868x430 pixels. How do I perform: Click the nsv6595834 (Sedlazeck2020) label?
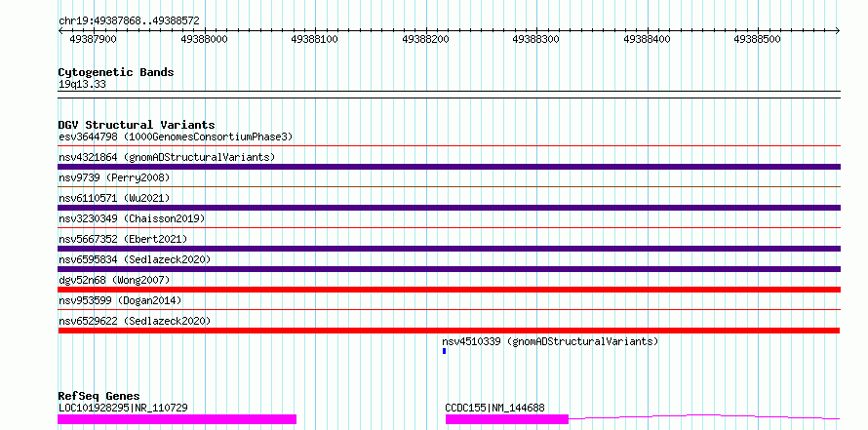[135, 259]
